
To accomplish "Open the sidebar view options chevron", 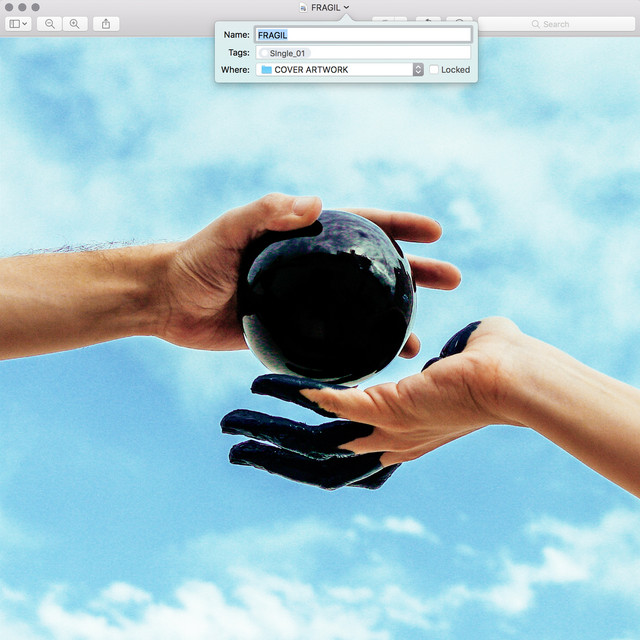I will 25,23.
